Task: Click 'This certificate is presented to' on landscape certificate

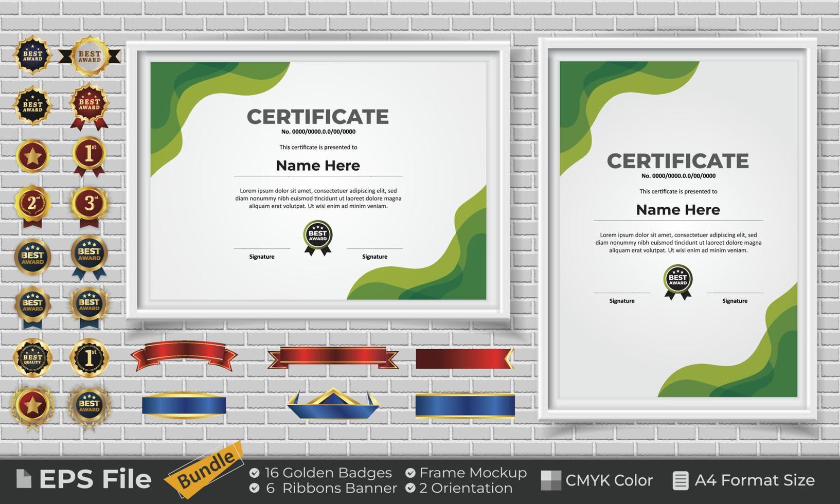Action: tap(318, 147)
